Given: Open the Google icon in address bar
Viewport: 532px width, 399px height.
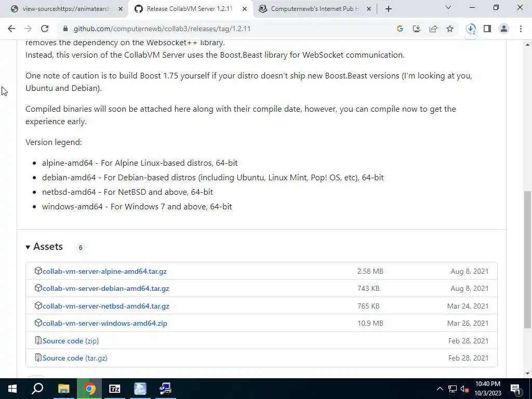Looking at the screenshot, I should [x=400, y=29].
